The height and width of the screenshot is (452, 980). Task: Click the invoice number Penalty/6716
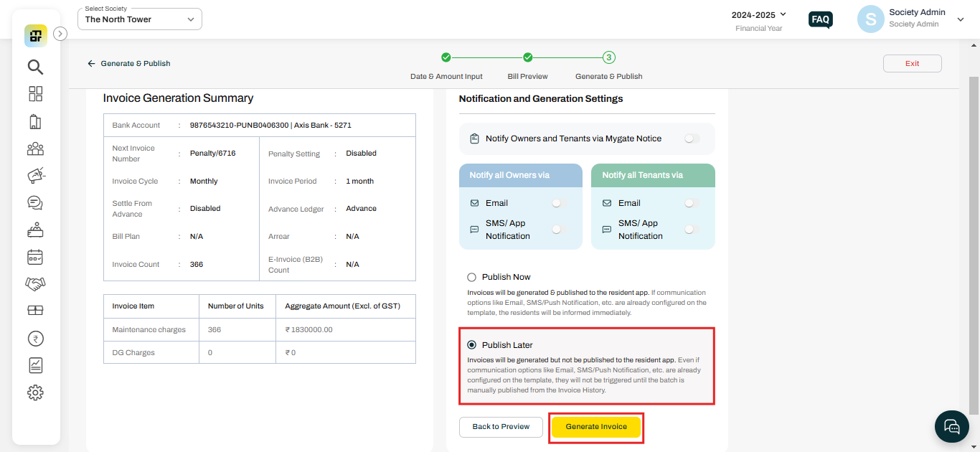click(212, 154)
